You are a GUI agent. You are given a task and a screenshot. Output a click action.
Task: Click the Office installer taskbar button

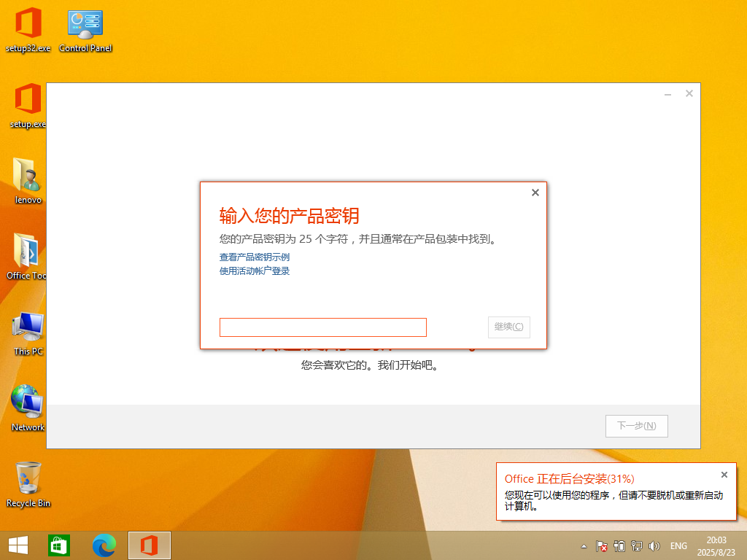150,545
